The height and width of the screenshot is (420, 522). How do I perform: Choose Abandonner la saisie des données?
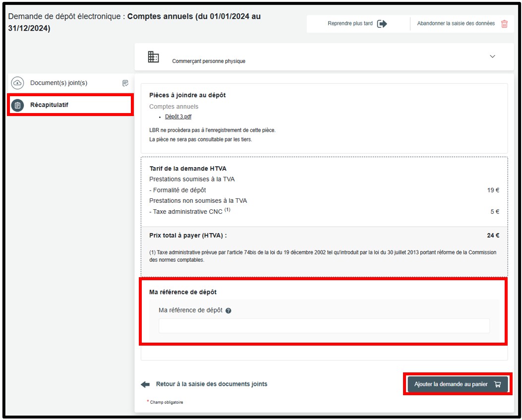(x=456, y=24)
